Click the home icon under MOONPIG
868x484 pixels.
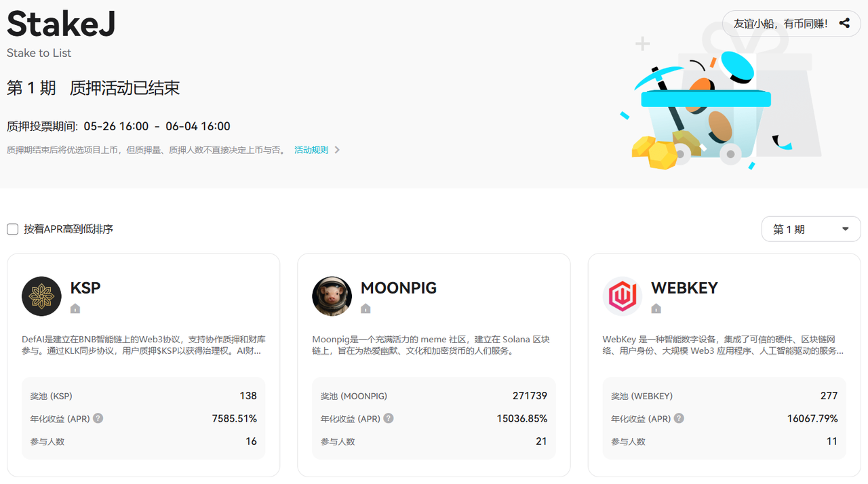tap(366, 308)
